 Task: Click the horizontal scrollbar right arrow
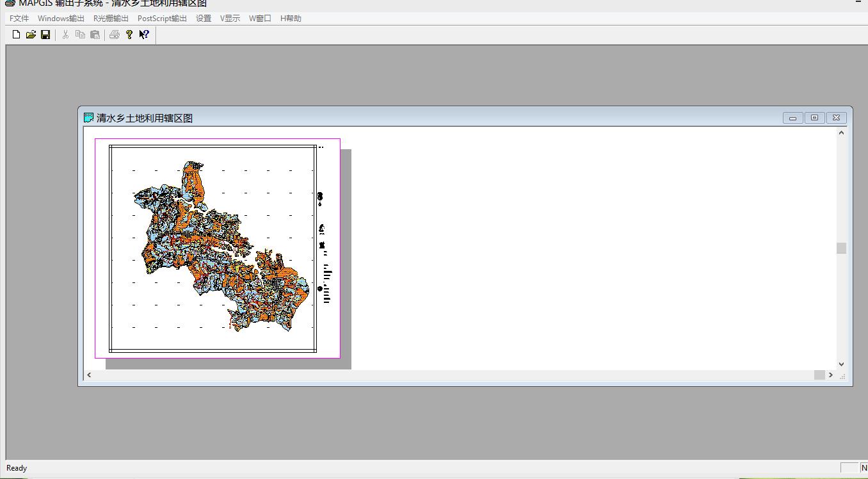pos(831,375)
